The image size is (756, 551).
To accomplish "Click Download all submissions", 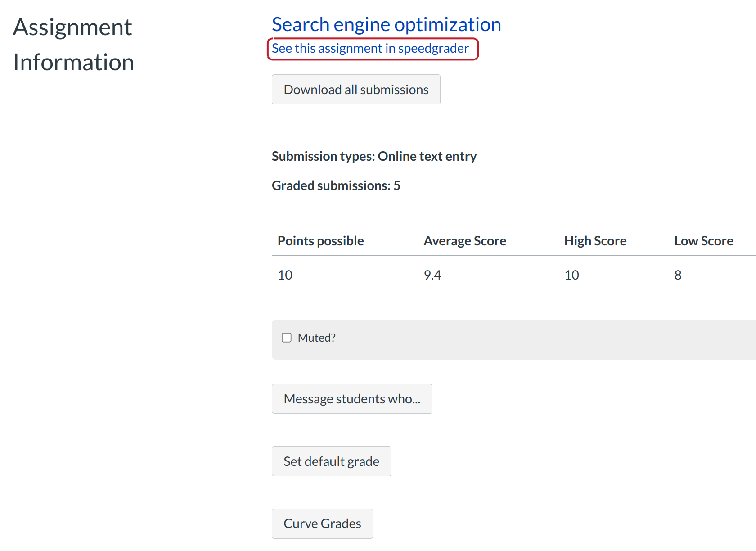I will [356, 89].
